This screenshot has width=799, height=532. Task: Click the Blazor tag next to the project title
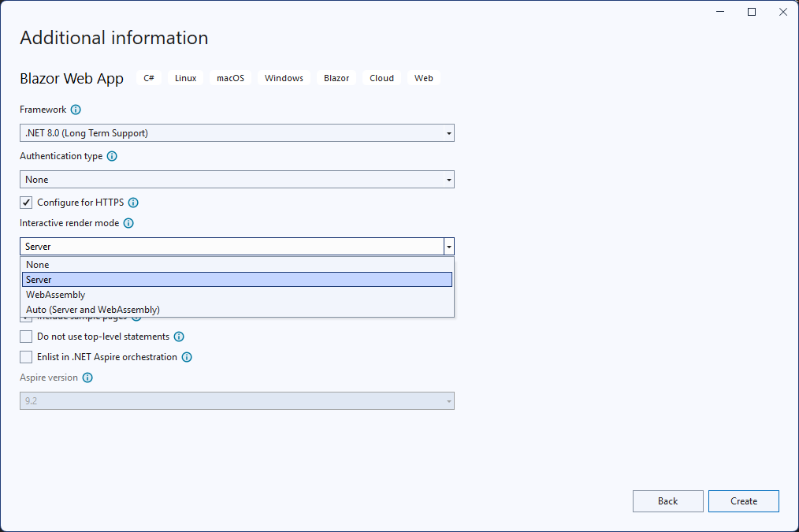tap(336, 78)
